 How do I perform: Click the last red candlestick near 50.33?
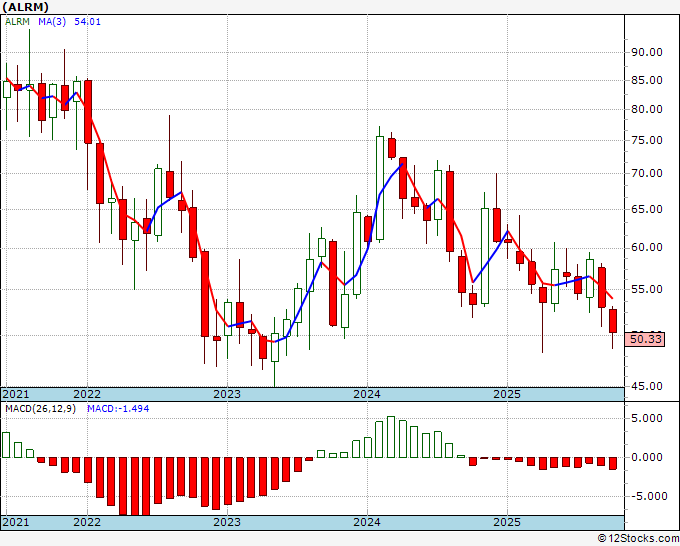(x=613, y=321)
